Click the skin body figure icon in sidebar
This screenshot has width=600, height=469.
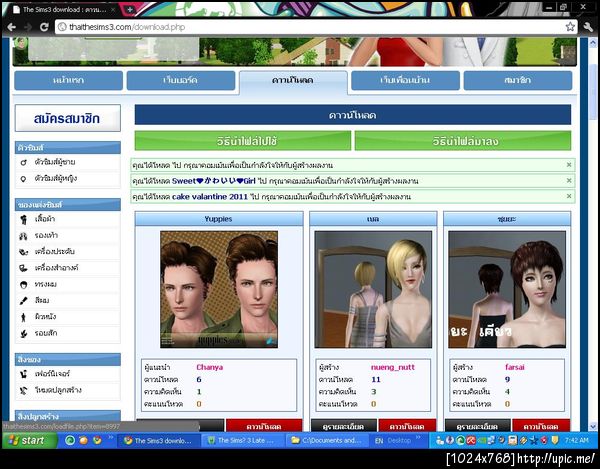[x=23, y=317]
